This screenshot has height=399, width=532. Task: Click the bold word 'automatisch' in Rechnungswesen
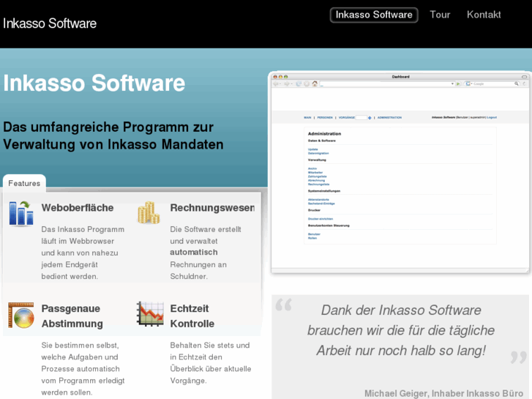pyautogui.click(x=194, y=253)
